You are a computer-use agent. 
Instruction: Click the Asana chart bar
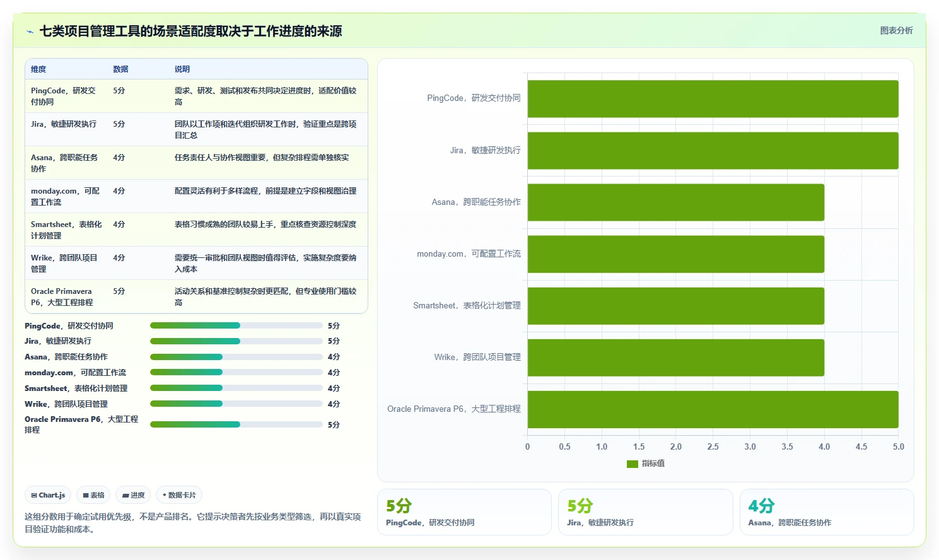(676, 202)
